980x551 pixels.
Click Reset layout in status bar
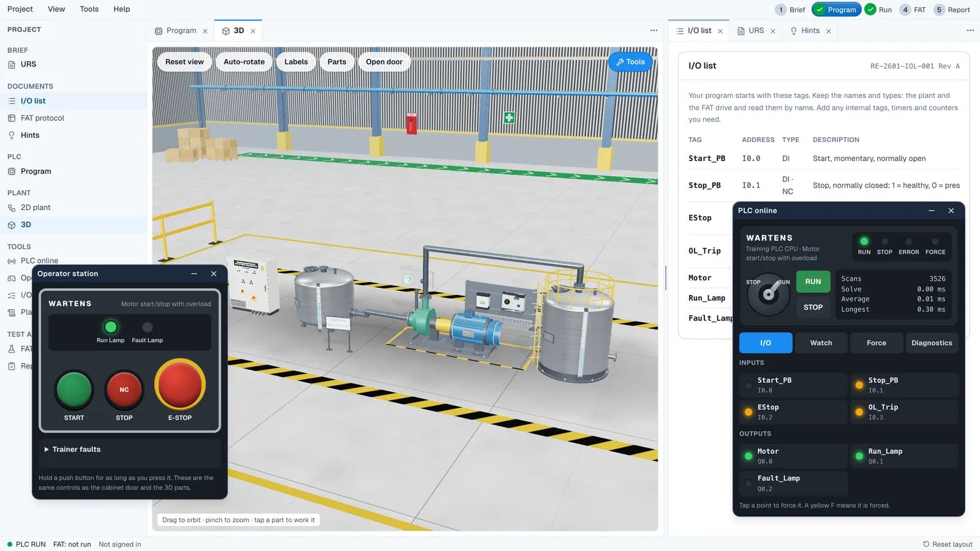click(x=948, y=544)
